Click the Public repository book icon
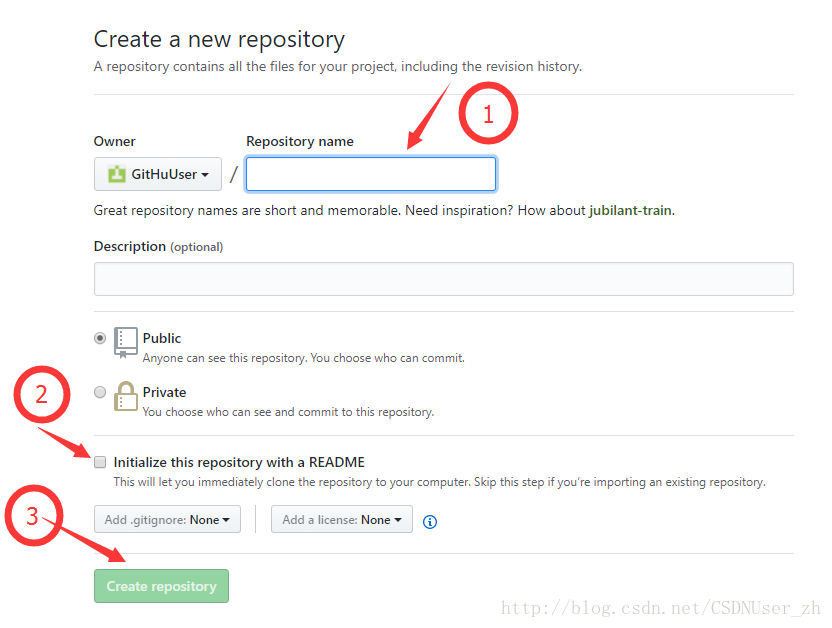 coord(126,343)
